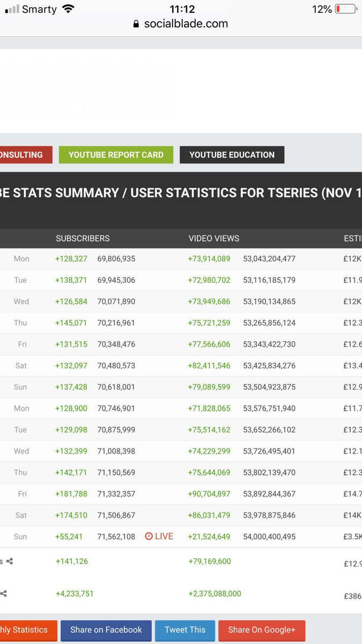The width and height of the screenshot is (362, 644).
Task: Select live subscriber count 71,562,108
Action: coord(116,537)
